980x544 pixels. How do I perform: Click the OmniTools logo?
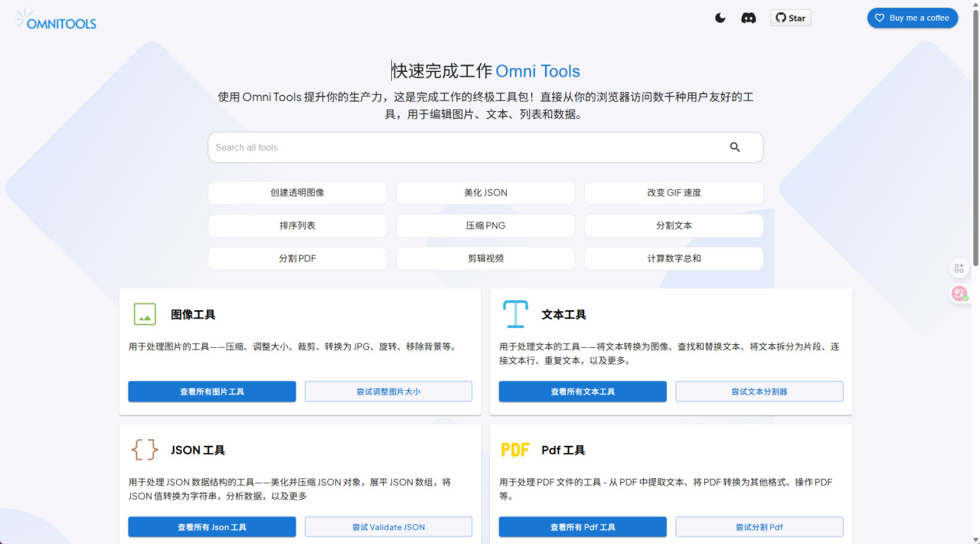(x=55, y=19)
